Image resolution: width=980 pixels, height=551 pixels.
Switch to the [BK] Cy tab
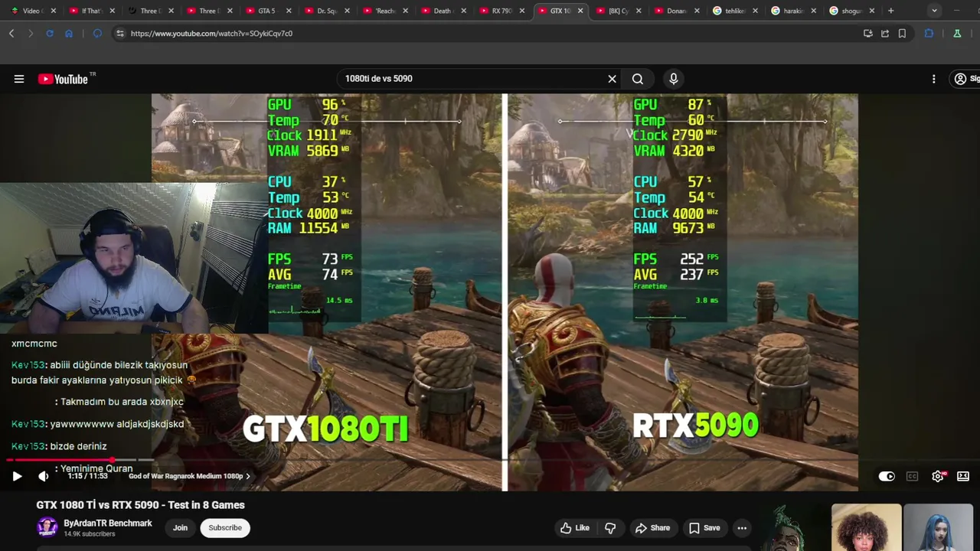[617, 11]
